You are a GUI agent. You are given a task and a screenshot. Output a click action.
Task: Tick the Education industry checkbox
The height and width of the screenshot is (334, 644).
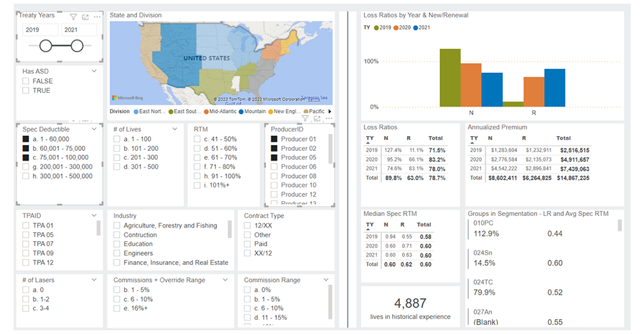[x=117, y=244]
